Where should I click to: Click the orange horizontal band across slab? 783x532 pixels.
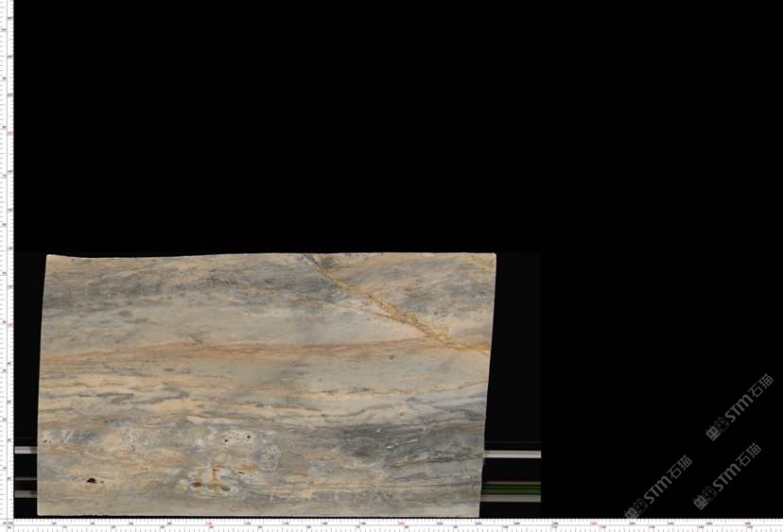pos(236,351)
